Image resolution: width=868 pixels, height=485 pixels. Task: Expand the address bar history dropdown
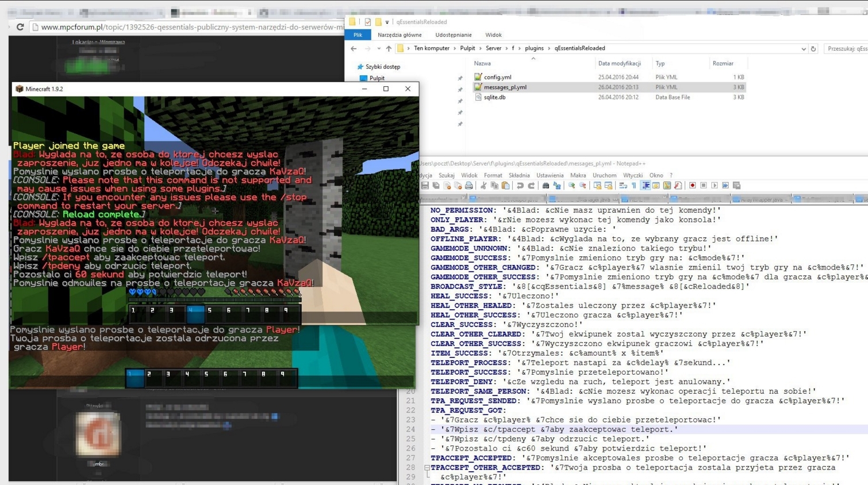(x=804, y=49)
